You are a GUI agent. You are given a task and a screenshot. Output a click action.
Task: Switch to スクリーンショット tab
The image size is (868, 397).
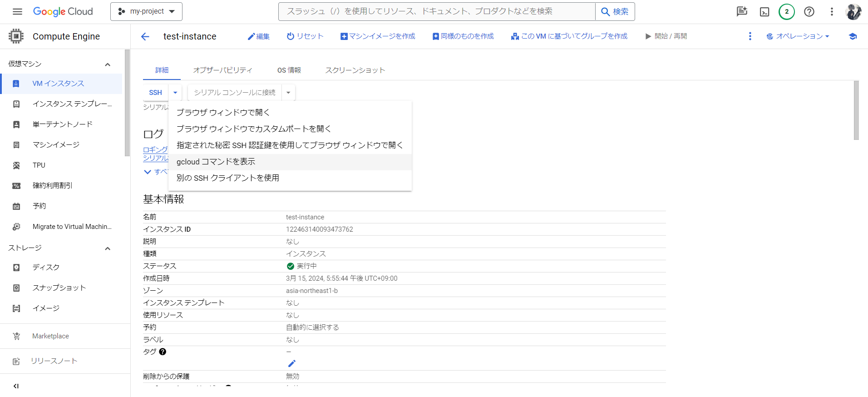[355, 70]
